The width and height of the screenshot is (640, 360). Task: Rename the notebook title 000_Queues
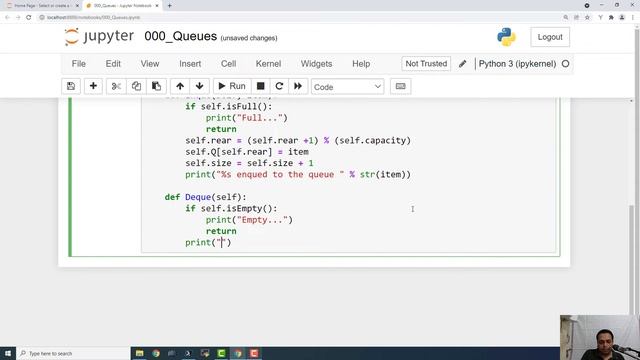click(180, 36)
